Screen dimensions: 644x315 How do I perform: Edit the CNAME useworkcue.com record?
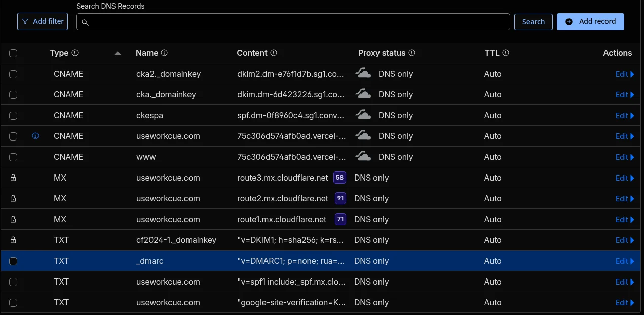[625, 136]
